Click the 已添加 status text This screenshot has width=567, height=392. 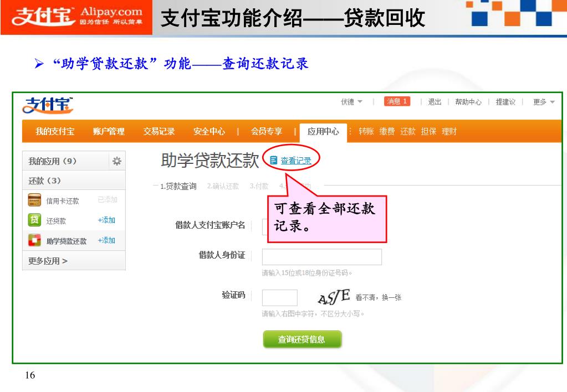(x=108, y=199)
